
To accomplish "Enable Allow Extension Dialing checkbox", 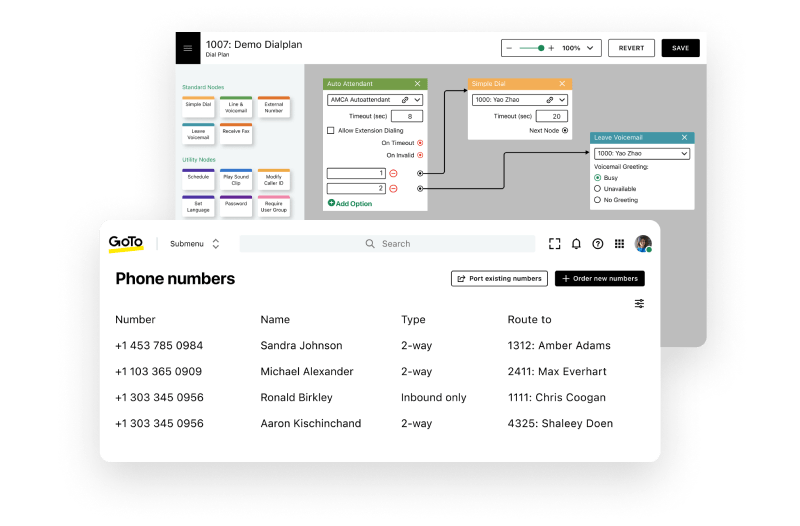I will (331, 131).
